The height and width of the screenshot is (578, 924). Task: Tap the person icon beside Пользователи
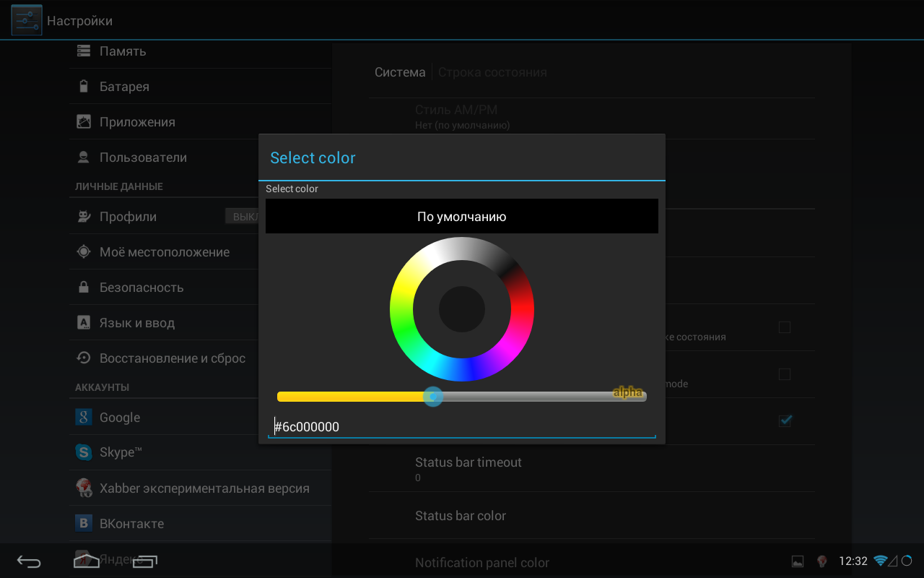[84, 157]
